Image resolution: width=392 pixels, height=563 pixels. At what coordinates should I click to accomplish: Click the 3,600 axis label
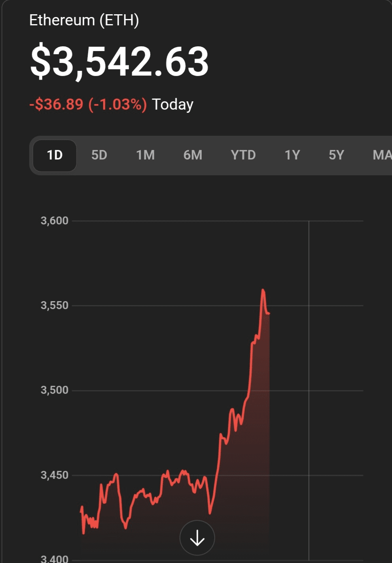(x=55, y=221)
